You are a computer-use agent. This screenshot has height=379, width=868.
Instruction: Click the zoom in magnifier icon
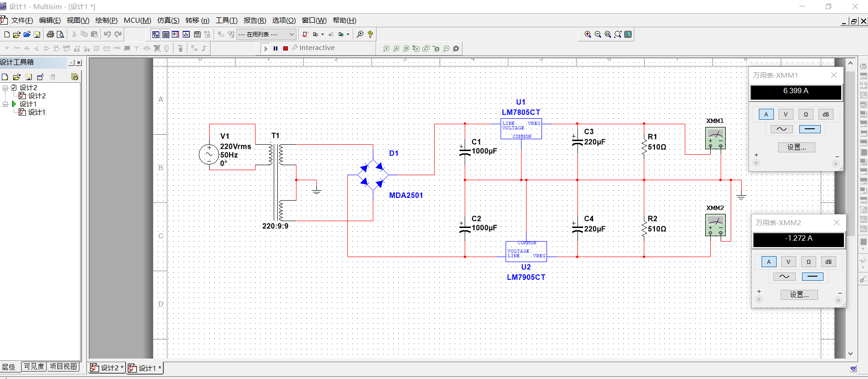[x=588, y=35]
